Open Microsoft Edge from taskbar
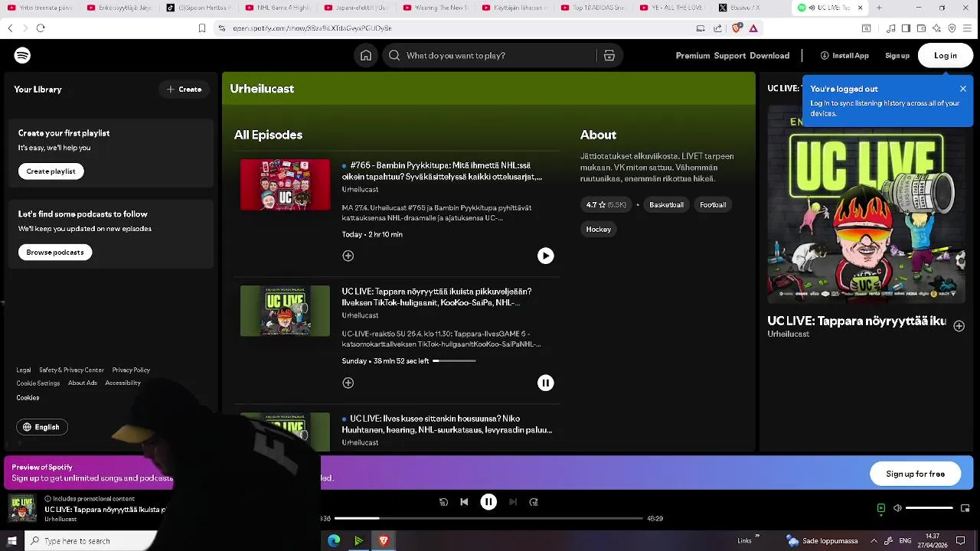 334,541
